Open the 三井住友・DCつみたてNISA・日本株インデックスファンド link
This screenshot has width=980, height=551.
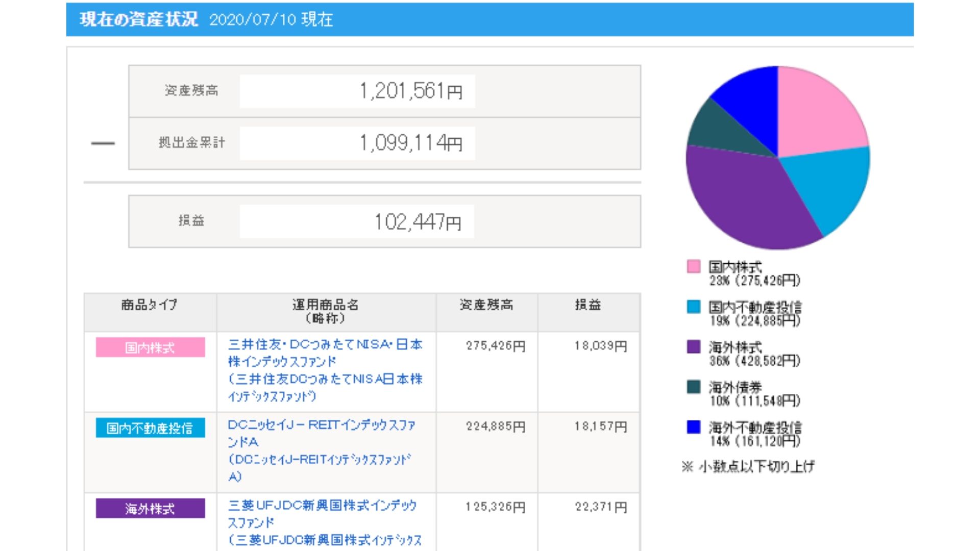click(x=325, y=370)
